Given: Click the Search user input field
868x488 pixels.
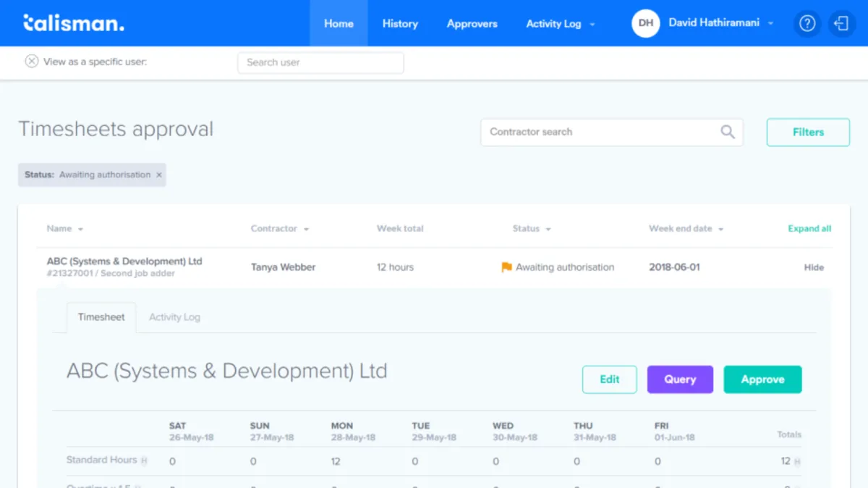Looking at the screenshot, I should click(320, 62).
